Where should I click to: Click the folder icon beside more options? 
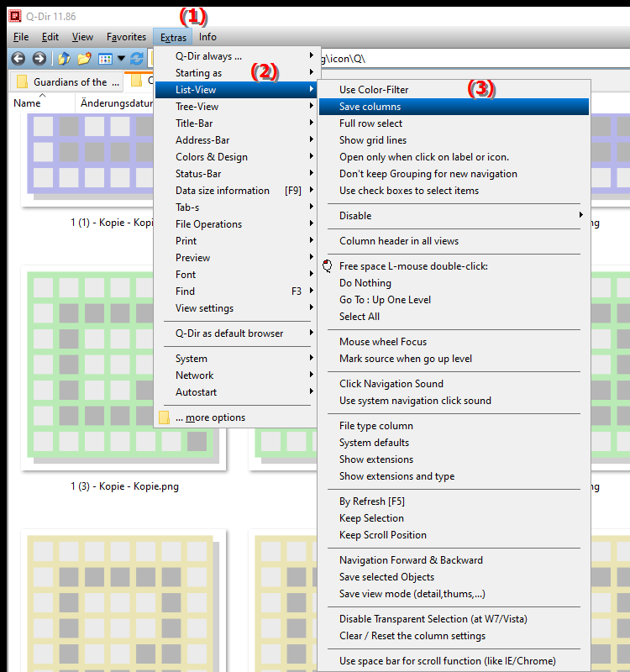[x=165, y=417]
